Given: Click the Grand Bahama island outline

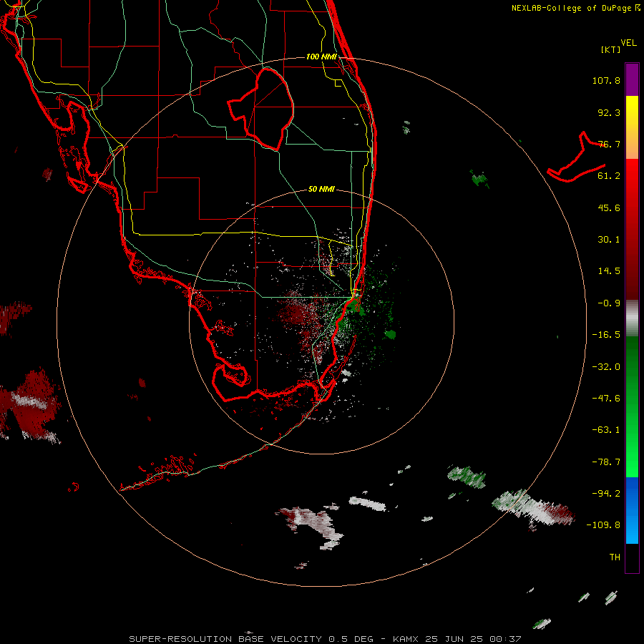Looking at the screenshot, I should point(576,157).
